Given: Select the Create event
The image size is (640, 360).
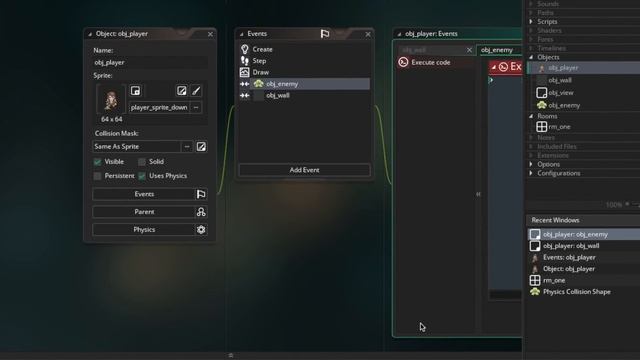Looking at the screenshot, I should coord(304,49).
